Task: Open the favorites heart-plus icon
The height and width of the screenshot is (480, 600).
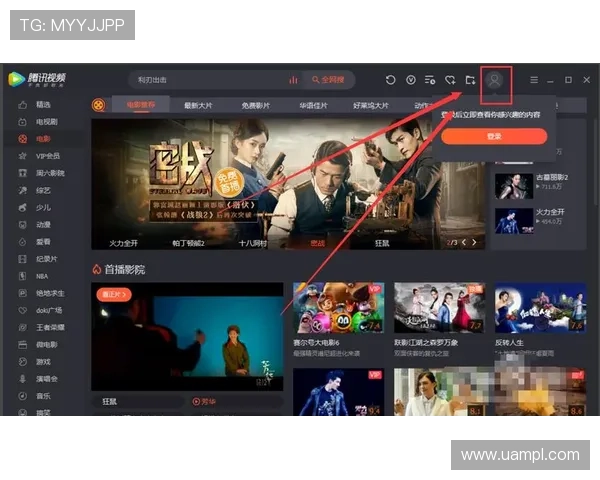Action: (450, 80)
